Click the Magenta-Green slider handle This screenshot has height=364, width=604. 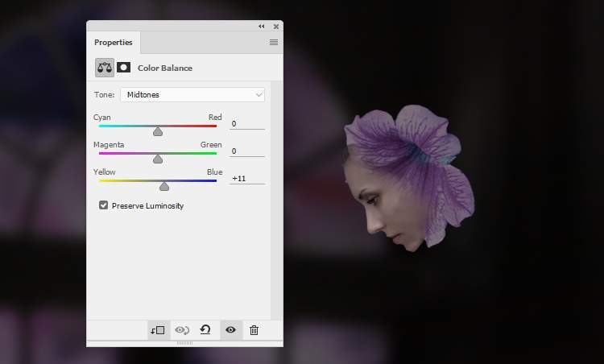click(158, 159)
